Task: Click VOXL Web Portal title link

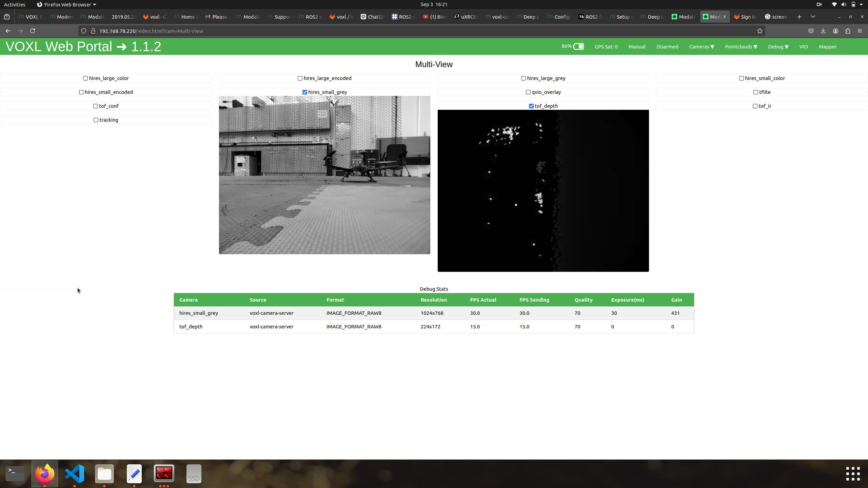Action: (83, 46)
